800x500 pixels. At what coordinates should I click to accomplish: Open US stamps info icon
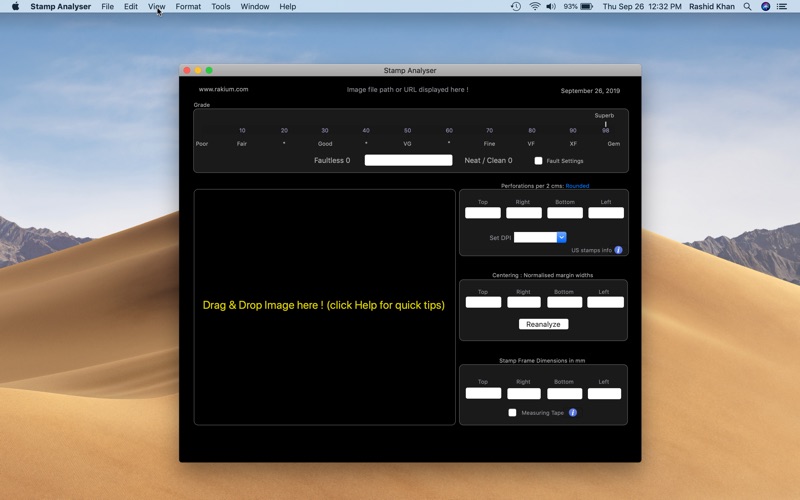(x=618, y=250)
